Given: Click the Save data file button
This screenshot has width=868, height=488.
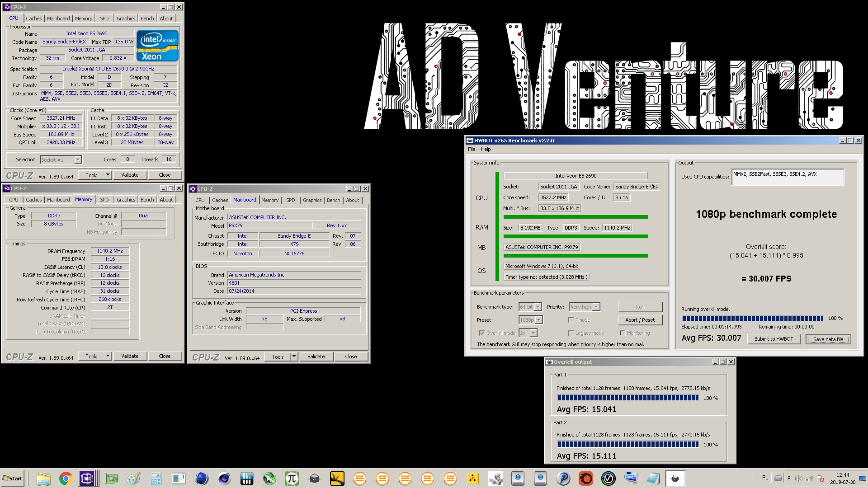Looking at the screenshot, I should click(828, 339).
